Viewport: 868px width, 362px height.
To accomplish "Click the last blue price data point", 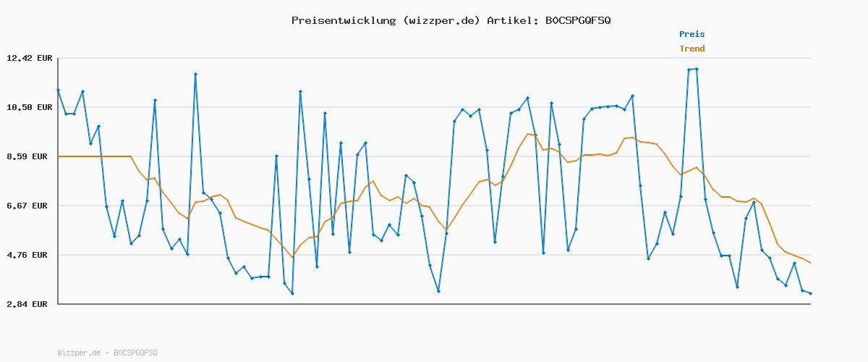I will coord(810,293).
